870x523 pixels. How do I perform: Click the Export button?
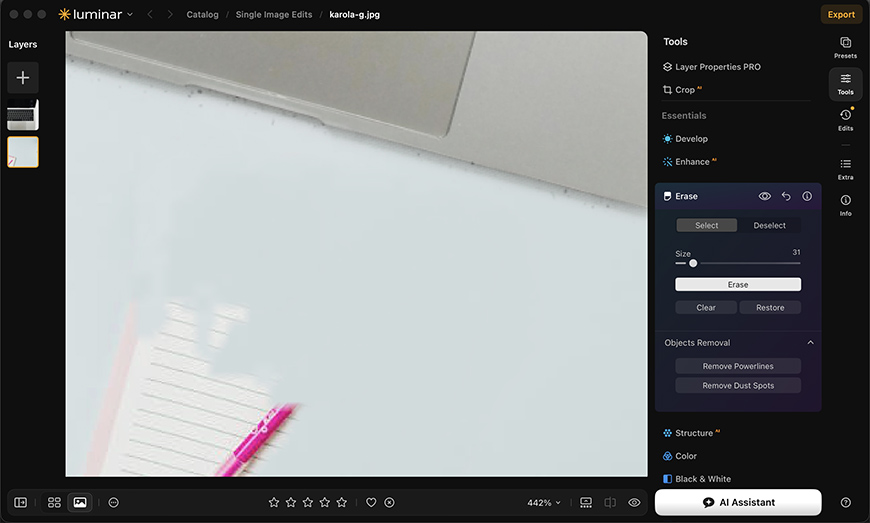pos(841,14)
